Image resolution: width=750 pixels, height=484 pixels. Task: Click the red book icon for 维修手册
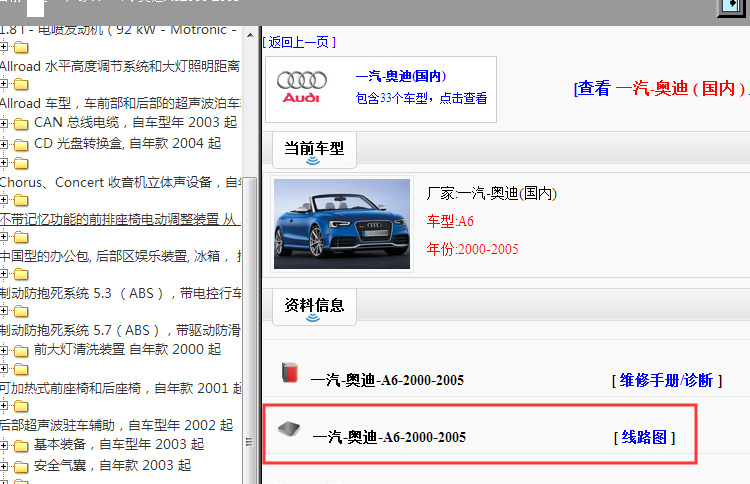290,373
